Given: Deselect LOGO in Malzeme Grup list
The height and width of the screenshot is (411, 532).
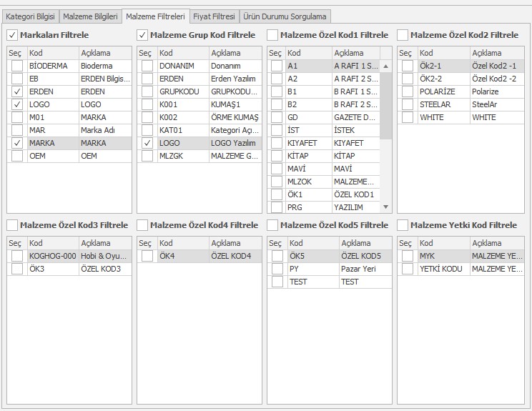Looking at the screenshot, I should 147,143.
